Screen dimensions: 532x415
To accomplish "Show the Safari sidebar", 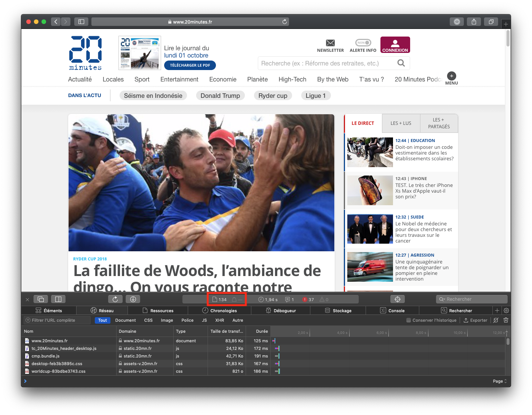I will (x=81, y=22).
